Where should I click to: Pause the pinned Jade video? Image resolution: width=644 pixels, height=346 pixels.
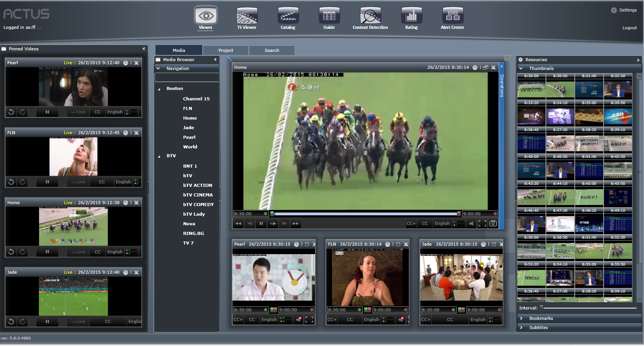[47, 321]
